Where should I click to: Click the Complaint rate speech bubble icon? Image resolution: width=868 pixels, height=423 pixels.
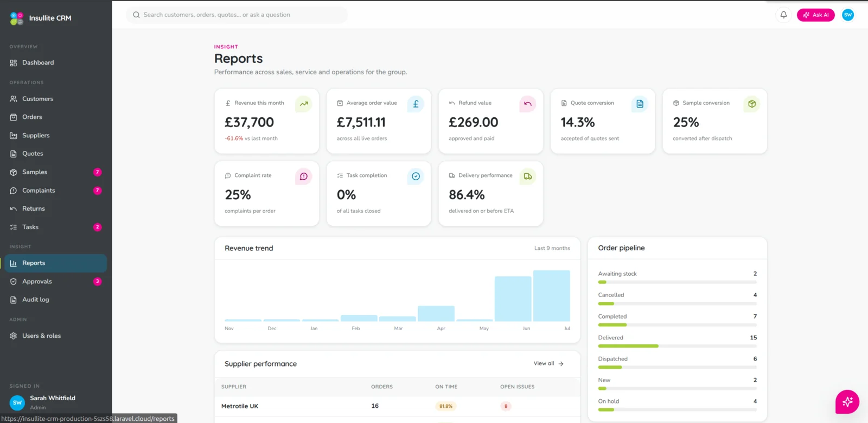[x=304, y=176]
